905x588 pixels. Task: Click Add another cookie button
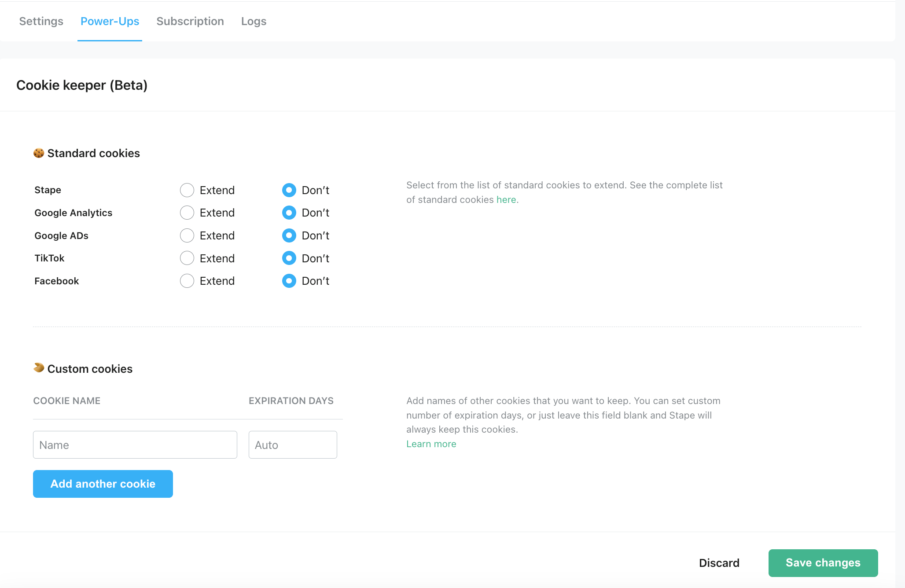[103, 484]
